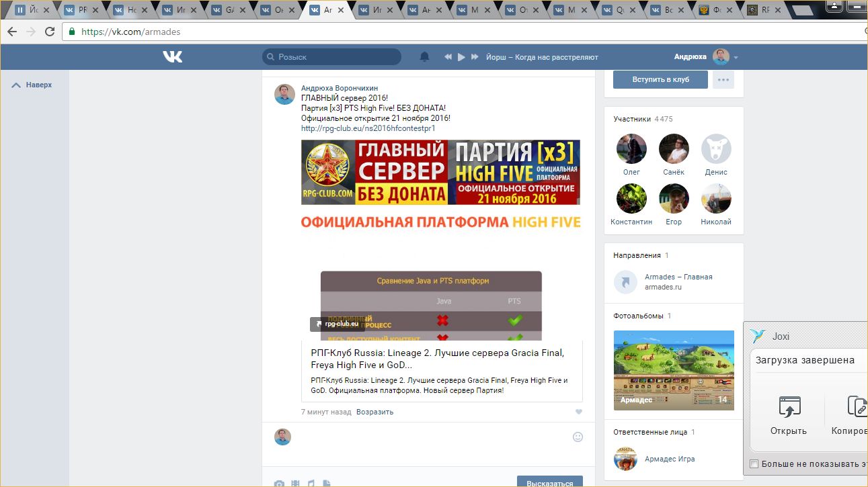868x487 pixels.
Task: Attach audio with the music note icon
Action: (311, 484)
